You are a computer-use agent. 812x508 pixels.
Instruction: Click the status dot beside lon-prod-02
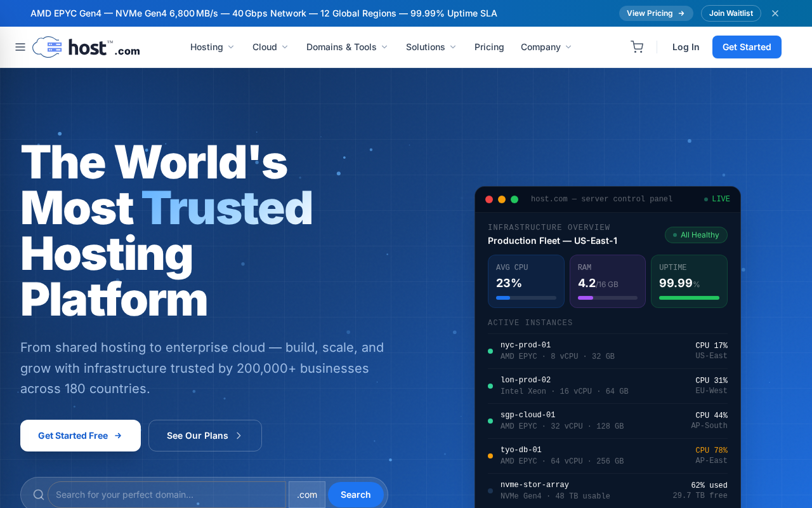[x=490, y=386]
